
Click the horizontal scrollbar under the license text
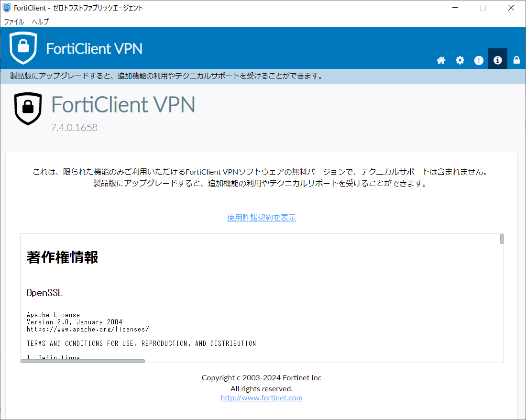pyautogui.click(x=82, y=361)
